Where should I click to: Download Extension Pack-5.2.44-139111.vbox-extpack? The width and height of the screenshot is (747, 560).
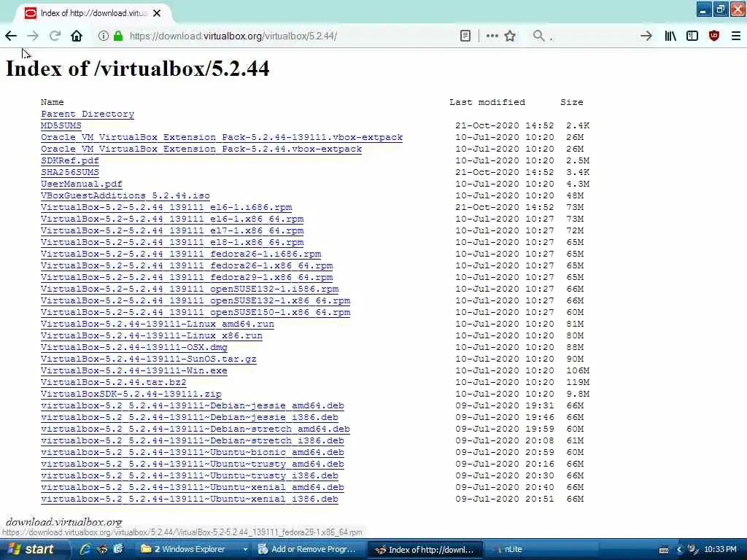tap(222, 137)
